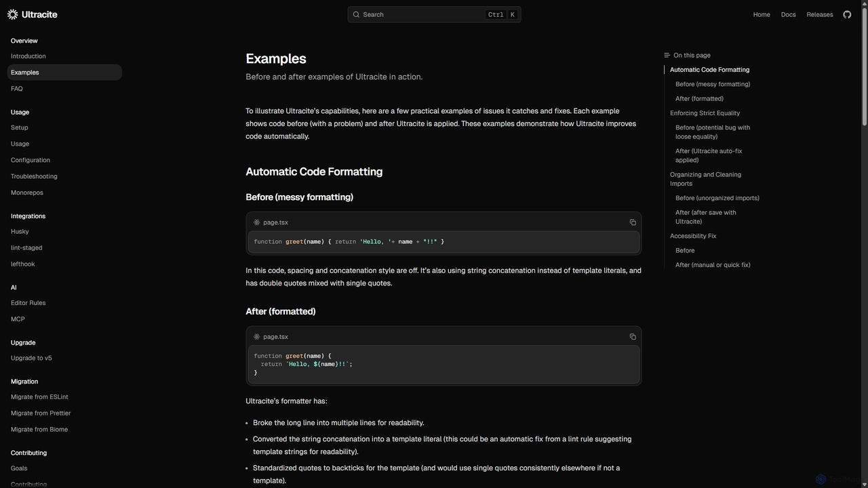Open the MCP page
Viewport: 868px width, 488px height.
(64, 319)
